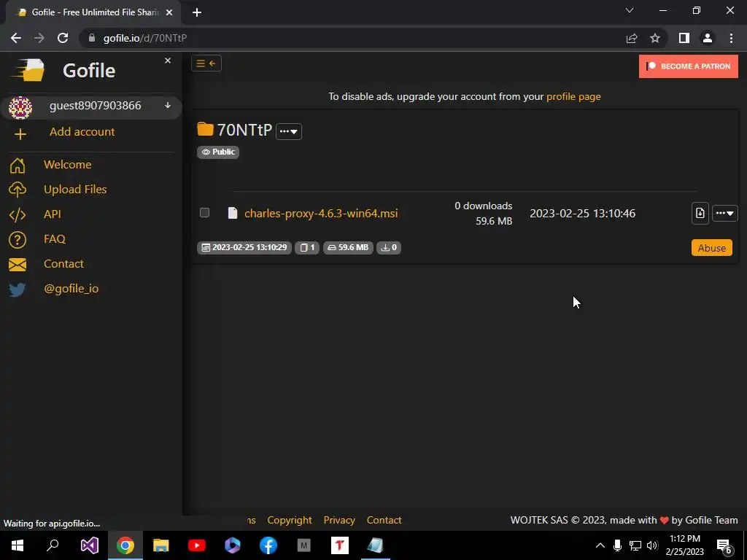
Task: Open the tab search dropdown chevron
Action: [x=630, y=10]
